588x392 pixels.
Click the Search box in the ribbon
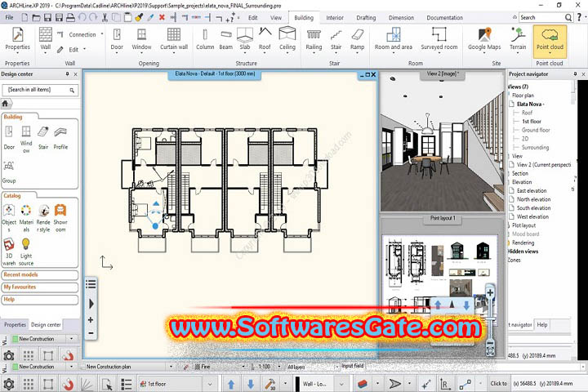[546, 17]
